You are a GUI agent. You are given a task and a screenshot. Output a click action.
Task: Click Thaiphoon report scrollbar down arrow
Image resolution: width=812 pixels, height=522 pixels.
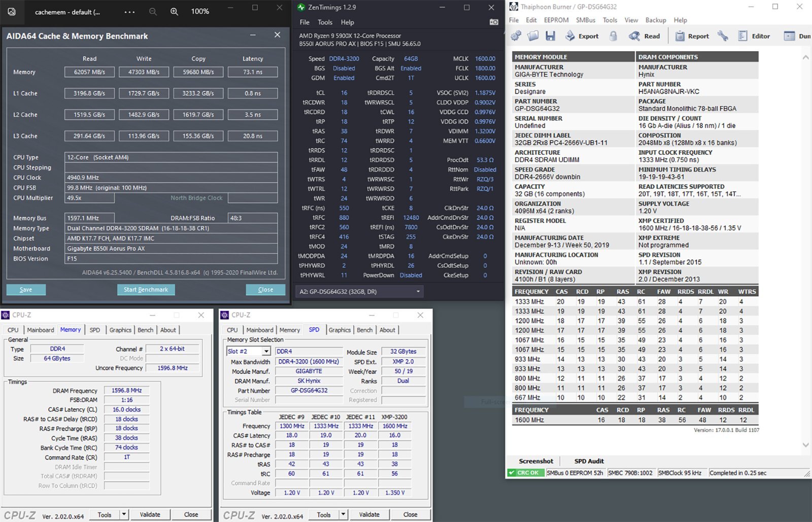(805, 445)
